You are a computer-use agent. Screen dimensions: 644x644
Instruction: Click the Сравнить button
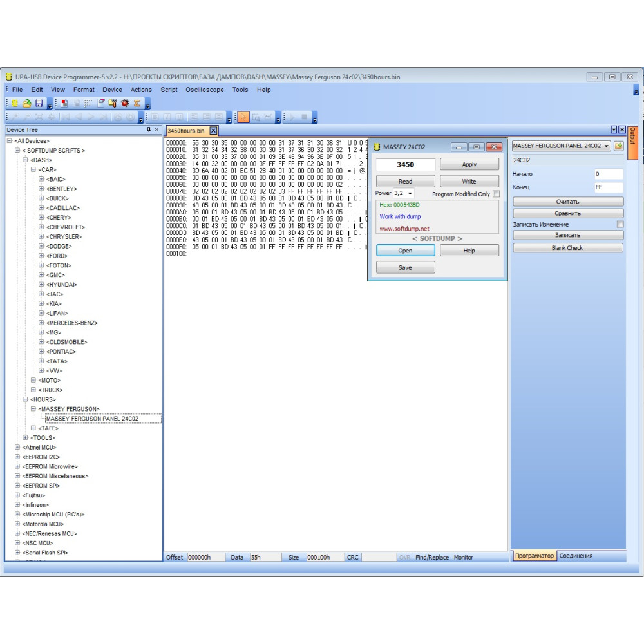(x=568, y=213)
